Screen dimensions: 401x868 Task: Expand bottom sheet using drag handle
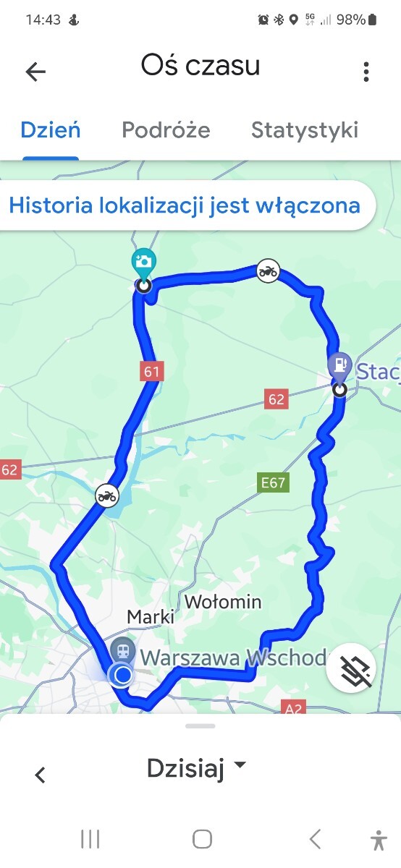point(200,726)
